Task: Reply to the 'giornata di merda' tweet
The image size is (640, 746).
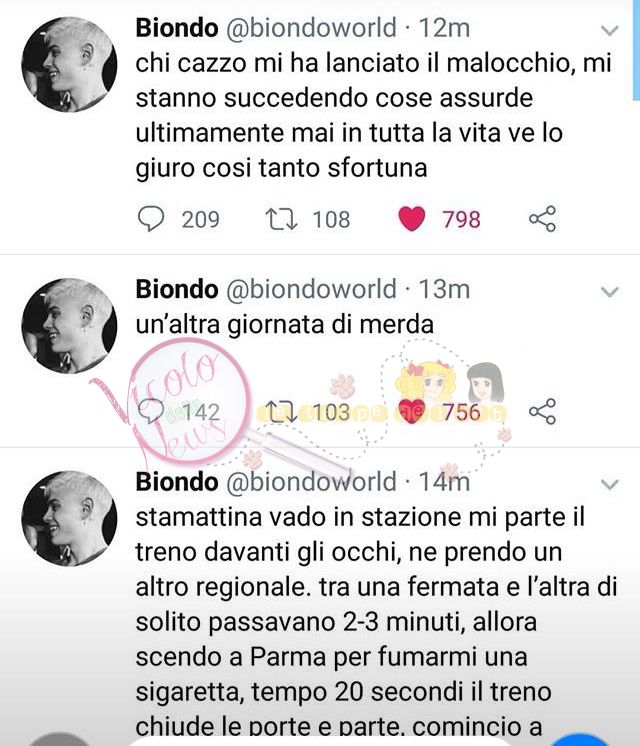Action: click(151, 412)
